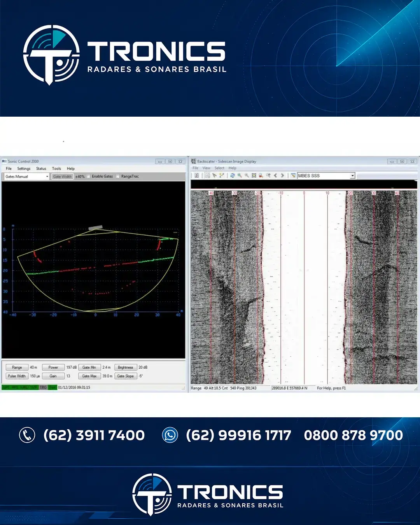
Task: Click the Gate Width button
Action: (x=62, y=177)
